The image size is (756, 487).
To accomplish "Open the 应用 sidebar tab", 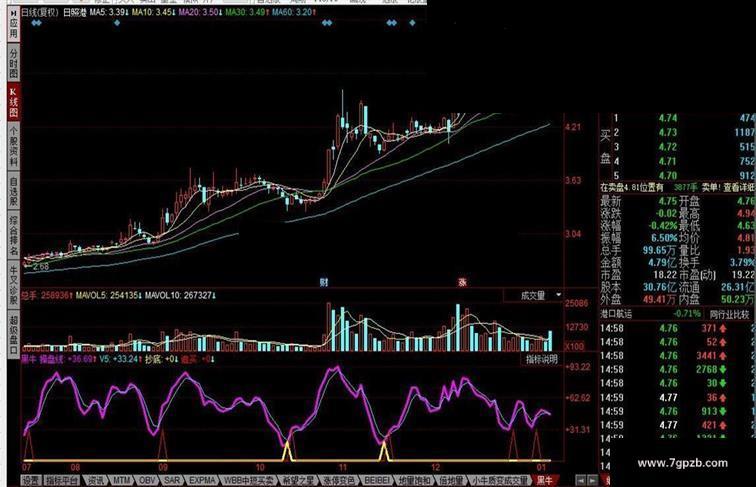I will [x=14, y=25].
